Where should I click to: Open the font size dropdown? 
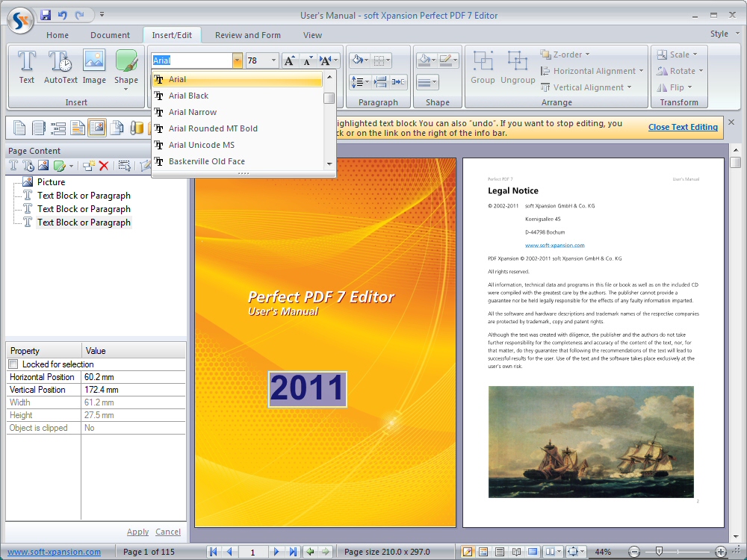273,60
